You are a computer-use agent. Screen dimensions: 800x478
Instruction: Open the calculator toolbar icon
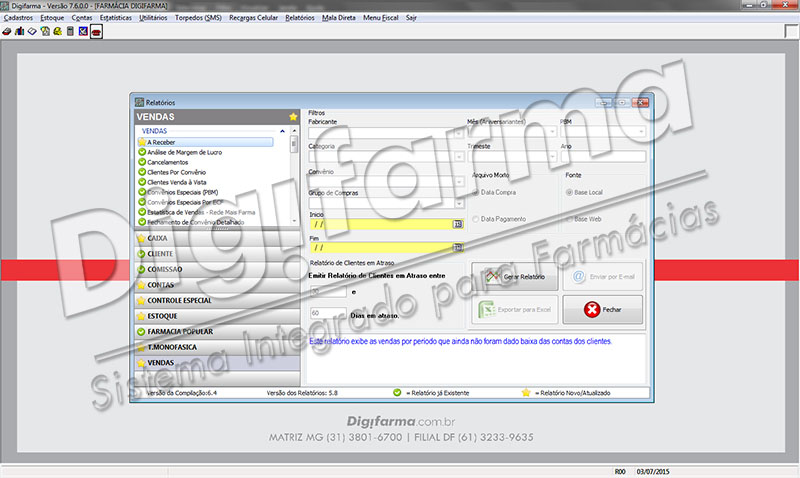coord(70,32)
